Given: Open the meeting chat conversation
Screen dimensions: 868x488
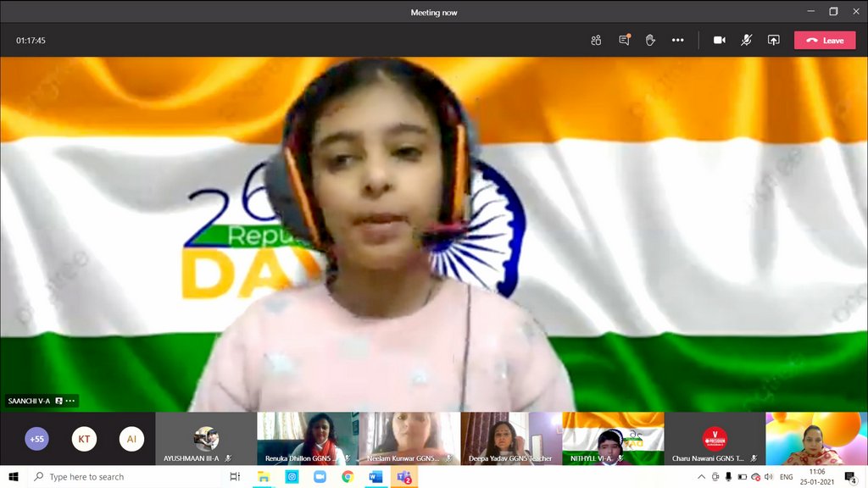Looking at the screenshot, I should pyautogui.click(x=625, y=40).
